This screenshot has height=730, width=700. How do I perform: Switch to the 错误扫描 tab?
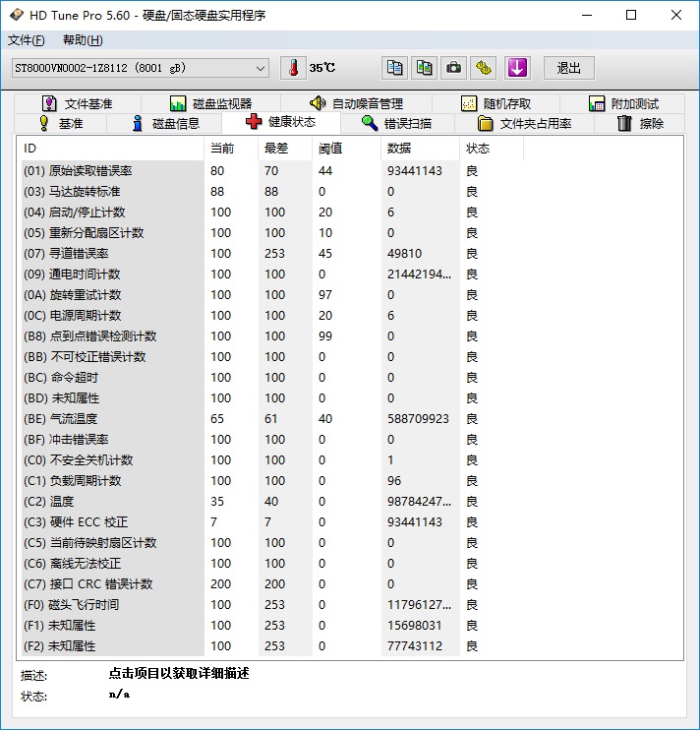pyautogui.click(x=394, y=123)
